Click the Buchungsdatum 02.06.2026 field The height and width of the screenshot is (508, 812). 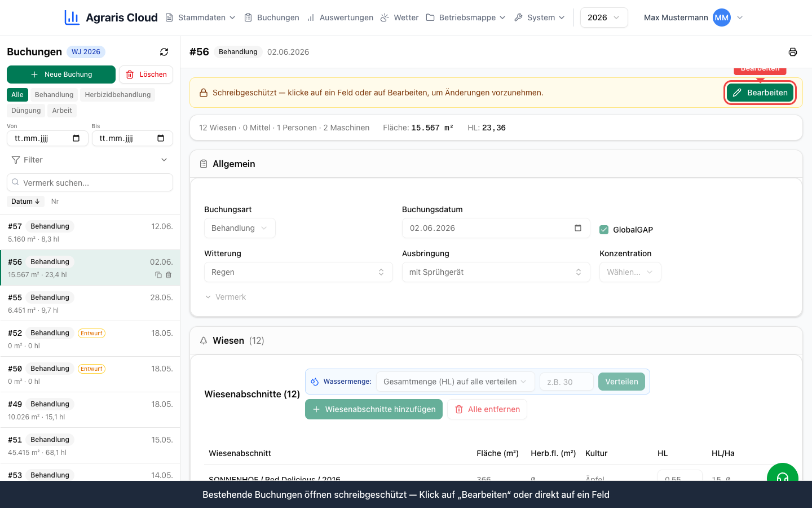point(496,228)
